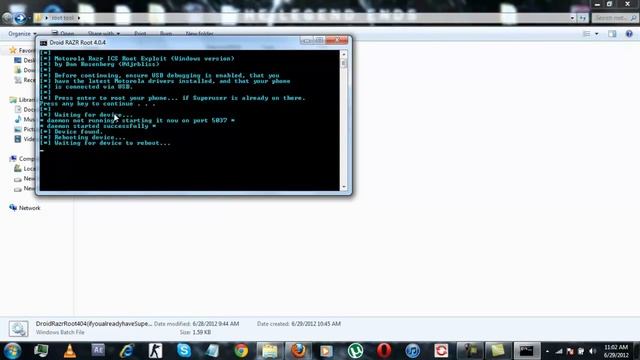Image resolution: width=640 pixels, height=360 pixels.
Task: Click the DroidRazrRoot404 batch file icon
Action: (18, 329)
